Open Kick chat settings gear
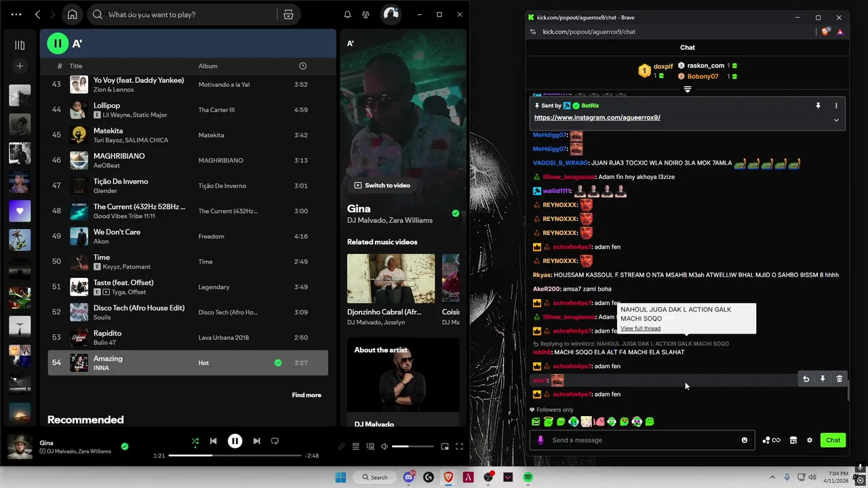Viewport: 868px width, 488px height. [x=809, y=440]
